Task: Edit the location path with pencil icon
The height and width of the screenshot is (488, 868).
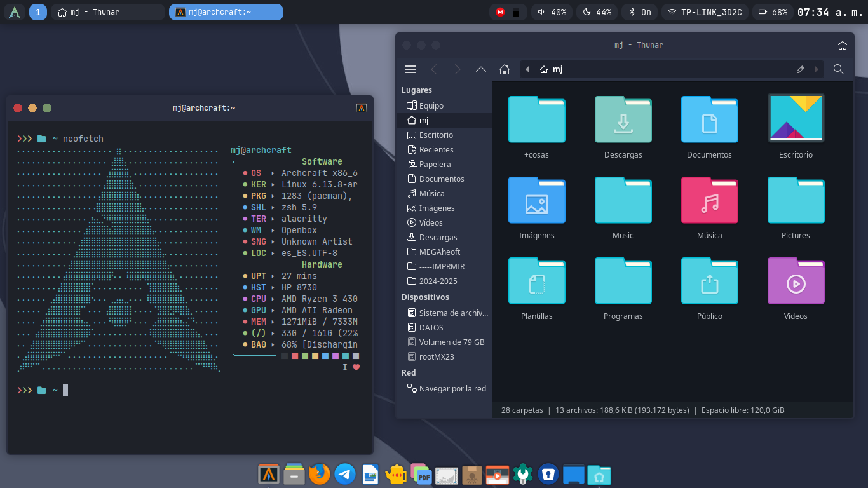Action: [801, 69]
